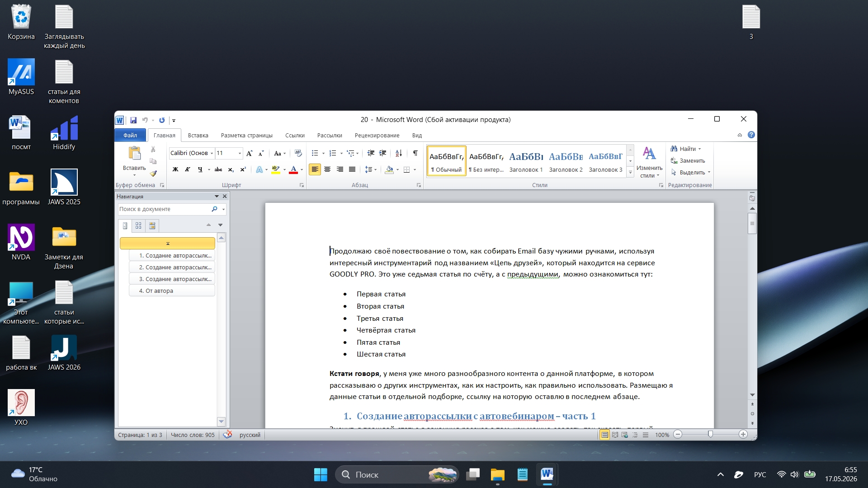Switch to the Вставка ribbon tab
868x488 pixels.
198,135
